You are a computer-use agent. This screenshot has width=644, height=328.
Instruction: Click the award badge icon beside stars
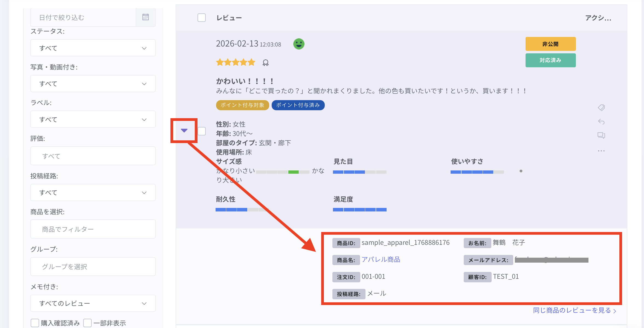[265, 63]
